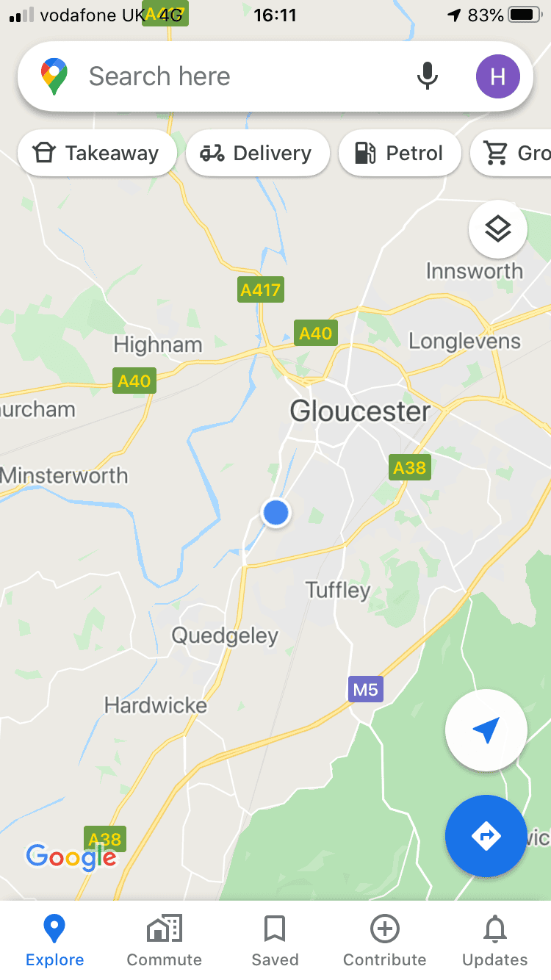The image size is (551, 980).
Task: Tap the partially visible Groceries chip
Action: (511, 153)
